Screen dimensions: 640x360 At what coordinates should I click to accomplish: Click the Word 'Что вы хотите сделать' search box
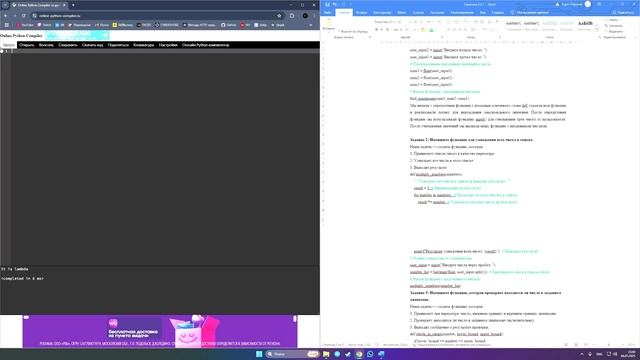coord(530,13)
